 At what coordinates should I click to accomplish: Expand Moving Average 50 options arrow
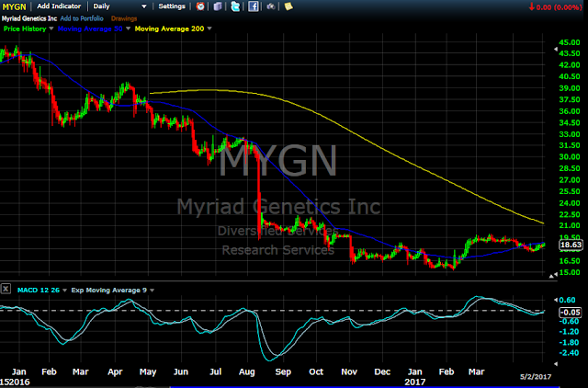[x=128, y=29]
